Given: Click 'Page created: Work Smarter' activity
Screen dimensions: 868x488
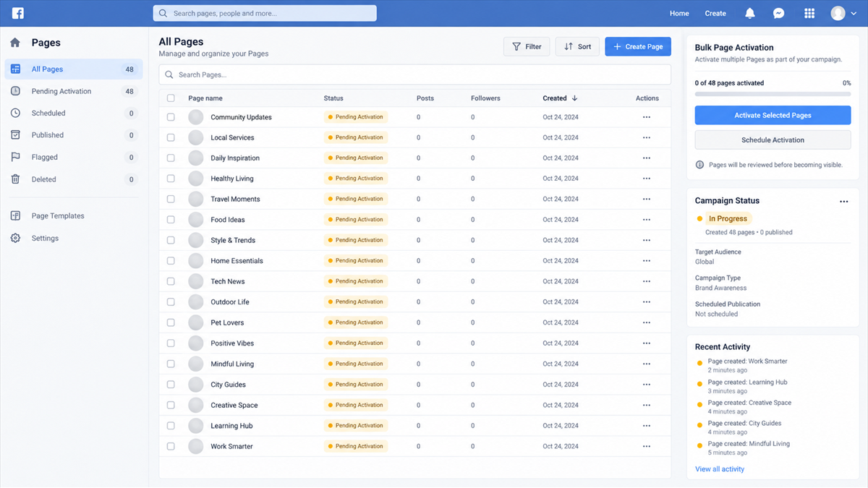Looking at the screenshot, I should pyautogui.click(x=747, y=361).
